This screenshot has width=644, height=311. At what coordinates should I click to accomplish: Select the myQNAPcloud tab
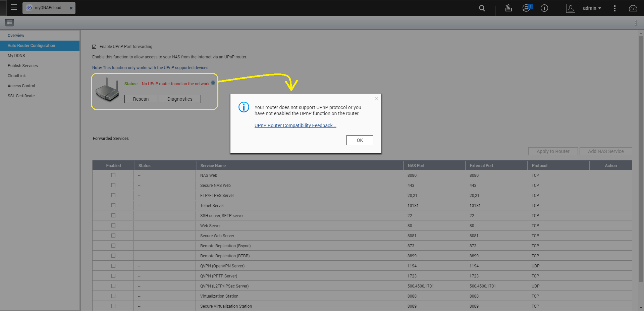tap(46, 8)
